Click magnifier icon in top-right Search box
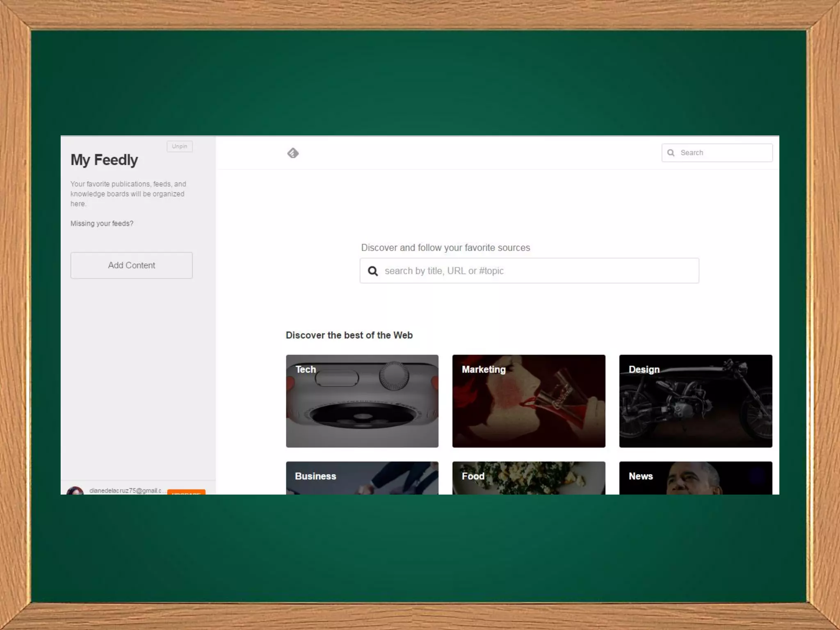The height and width of the screenshot is (630, 840). [x=671, y=153]
